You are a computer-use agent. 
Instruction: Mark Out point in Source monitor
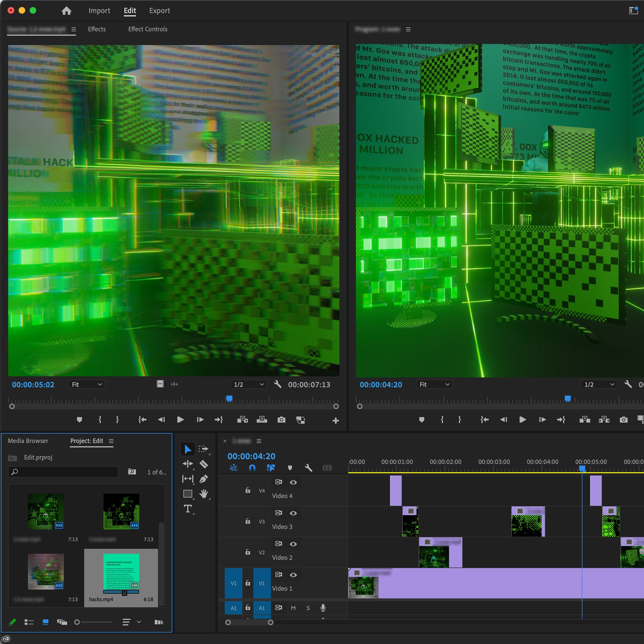click(x=117, y=420)
